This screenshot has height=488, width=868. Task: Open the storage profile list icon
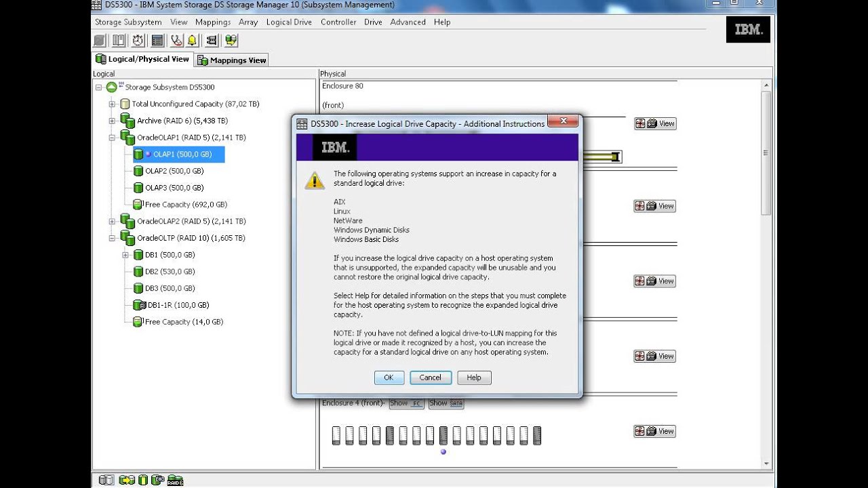tap(157, 41)
